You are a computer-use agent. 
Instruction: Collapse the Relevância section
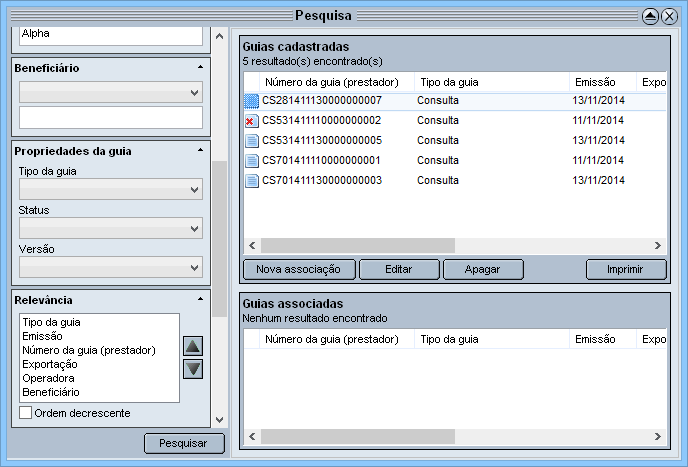pos(200,299)
